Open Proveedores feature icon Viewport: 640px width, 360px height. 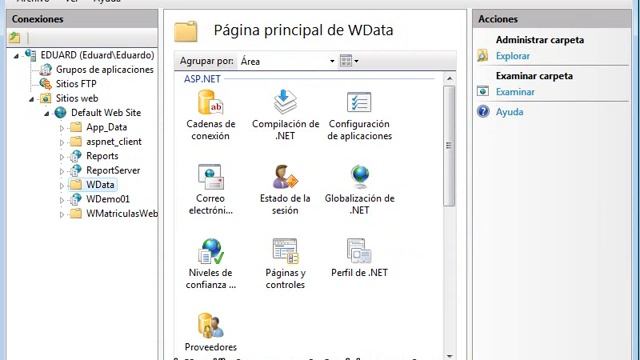pyautogui.click(x=210, y=325)
